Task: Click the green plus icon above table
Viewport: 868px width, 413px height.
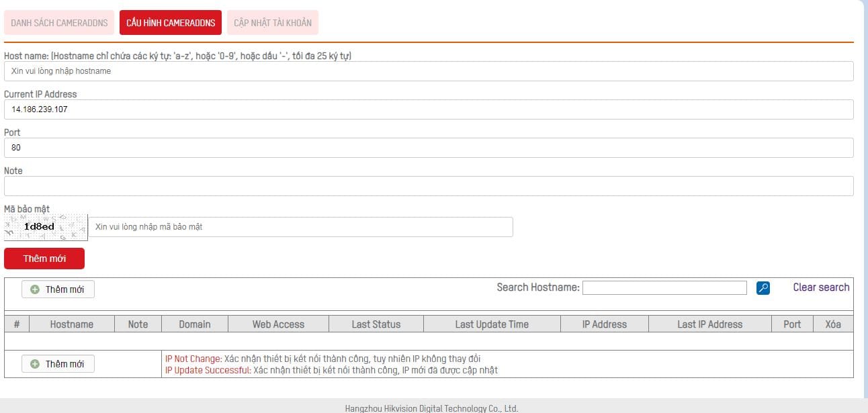Action: (x=35, y=289)
